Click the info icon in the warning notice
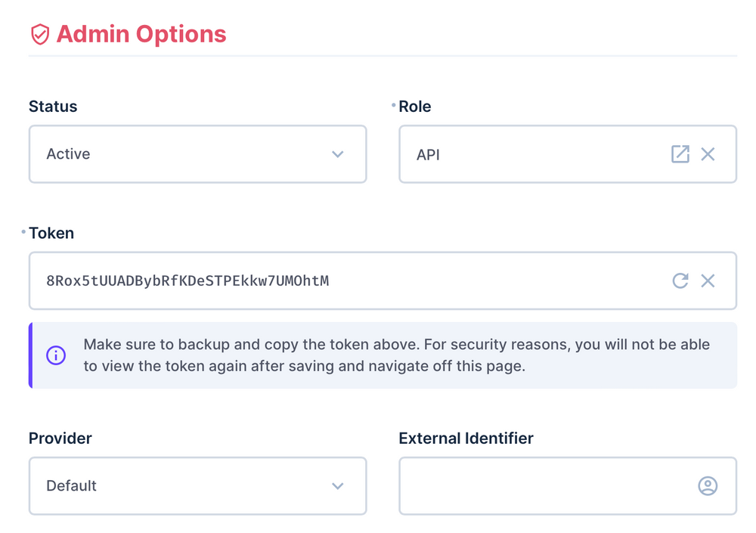 pos(55,355)
